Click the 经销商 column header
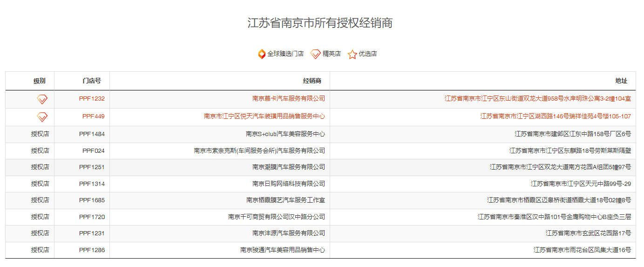 pos(312,81)
